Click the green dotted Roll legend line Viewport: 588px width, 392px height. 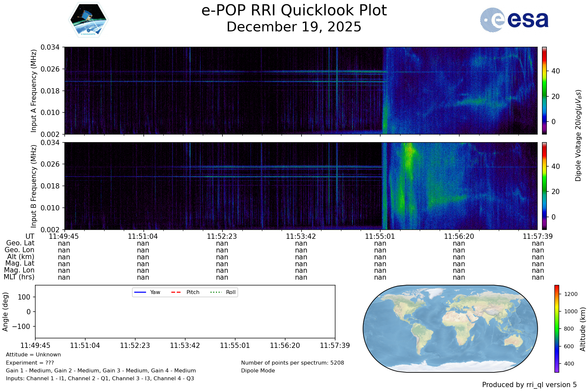point(216,292)
